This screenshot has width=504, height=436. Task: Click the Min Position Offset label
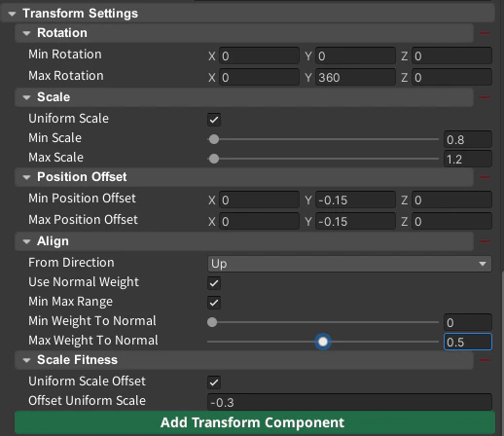pos(82,199)
